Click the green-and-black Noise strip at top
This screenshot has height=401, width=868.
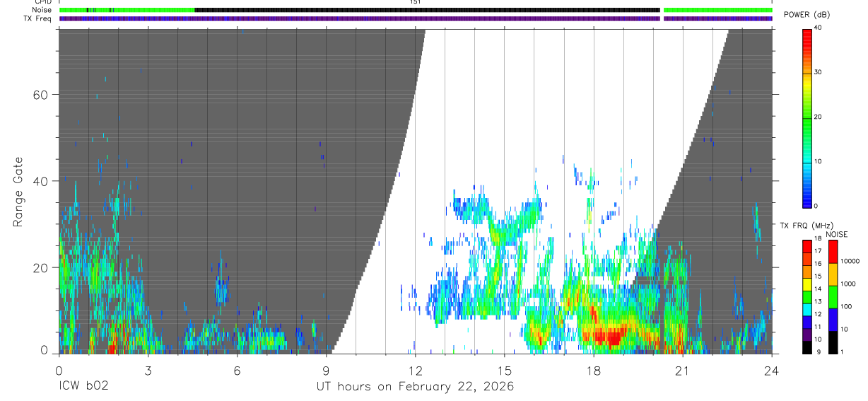point(416,10)
